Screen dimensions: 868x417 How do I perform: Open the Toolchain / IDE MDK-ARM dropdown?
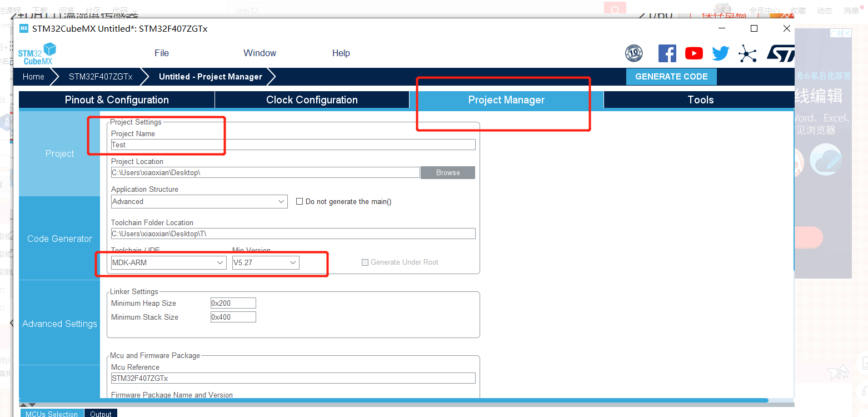168,262
